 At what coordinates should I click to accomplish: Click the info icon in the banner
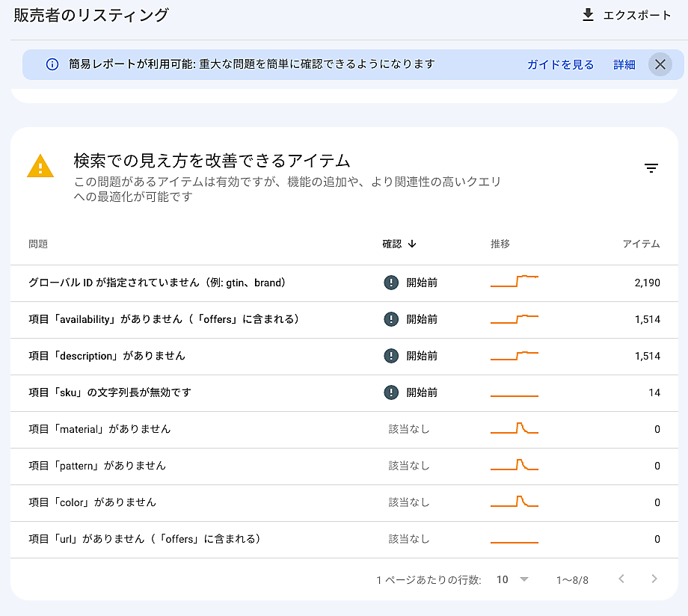tap(52, 64)
